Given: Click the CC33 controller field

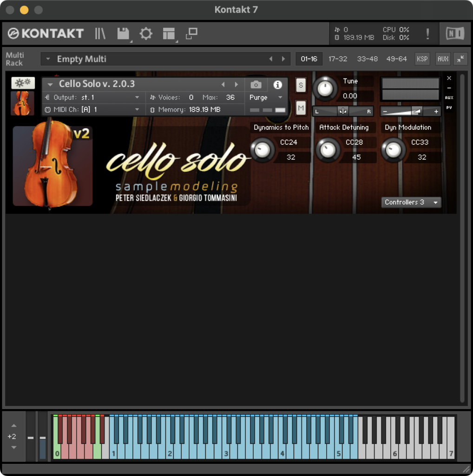Looking at the screenshot, I should (x=420, y=142).
